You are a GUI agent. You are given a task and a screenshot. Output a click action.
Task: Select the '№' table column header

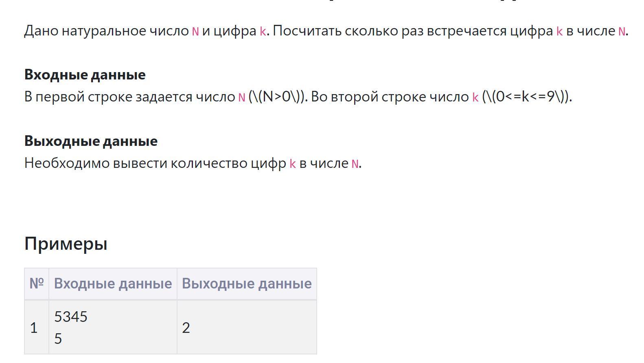37,284
